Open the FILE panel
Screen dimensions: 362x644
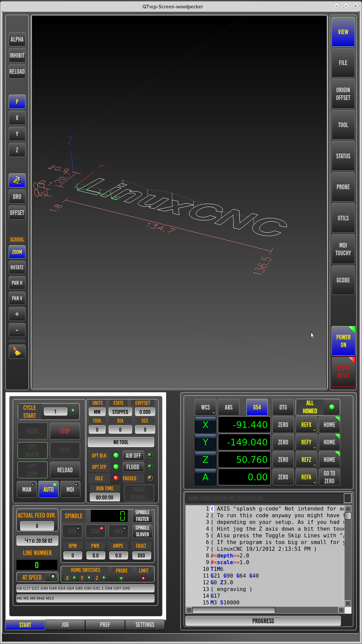point(343,63)
